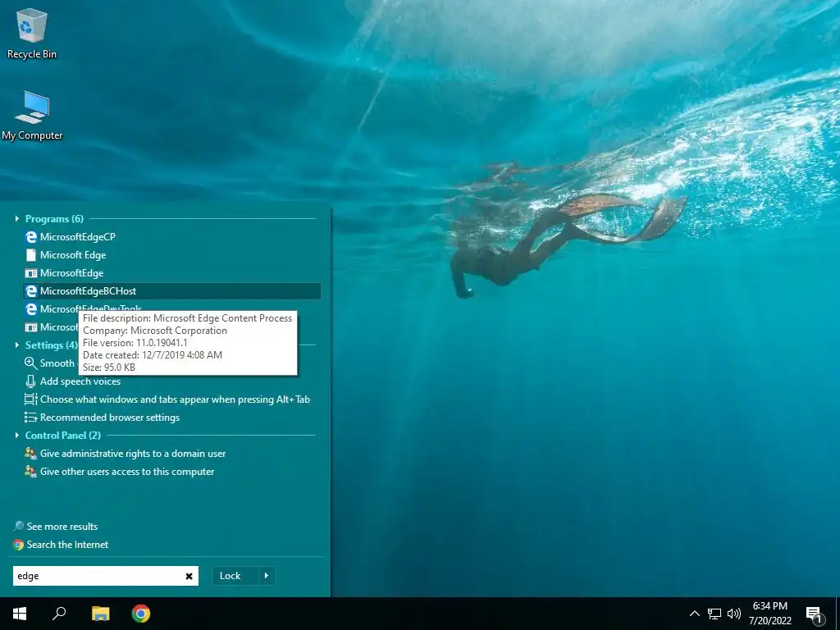Open the MicrosoftEdgeDevTools result icon
840x630 pixels.
31,309
